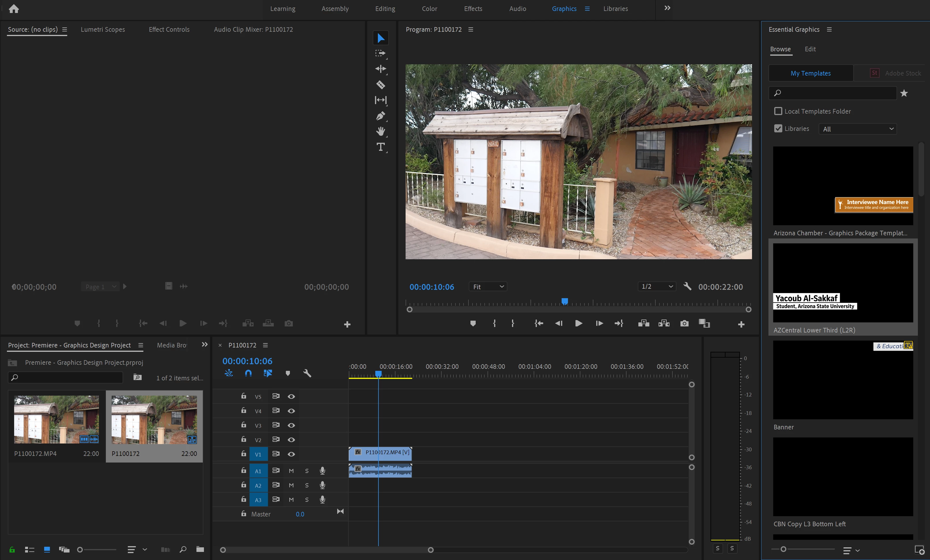This screenshot has height=560, width=930.
Task: Select the Razor tool
Action: click(x=380, y=84)
